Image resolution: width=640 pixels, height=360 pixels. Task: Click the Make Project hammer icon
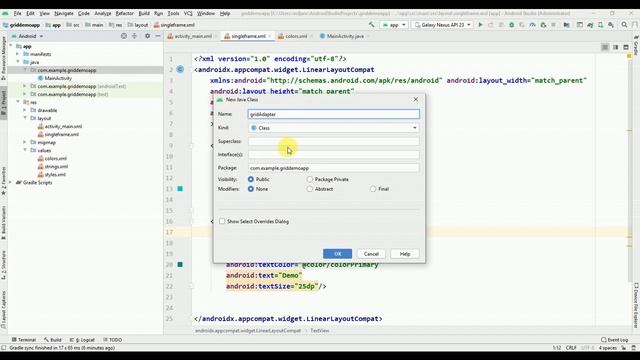pos(371,25)
